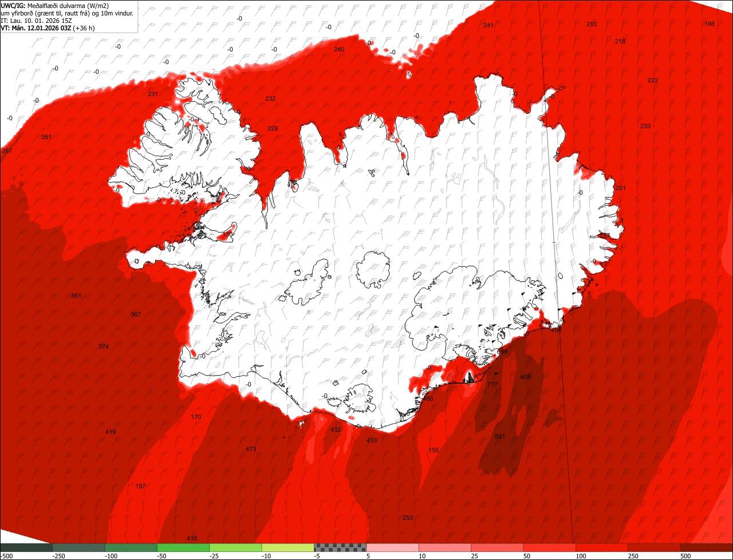Screen dimensions: 733x560
Task: Click the green legend swatch between -100 and -50
Action: (131, 547)
